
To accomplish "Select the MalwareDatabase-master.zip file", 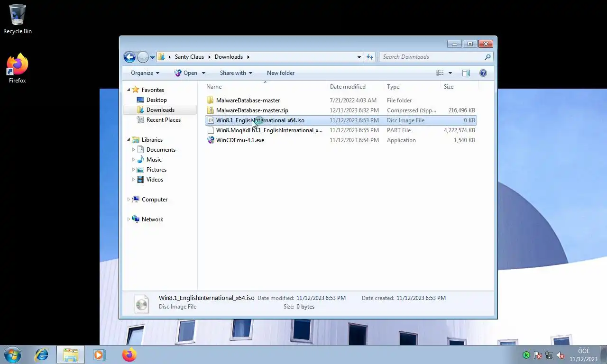I will pos(252,110).
